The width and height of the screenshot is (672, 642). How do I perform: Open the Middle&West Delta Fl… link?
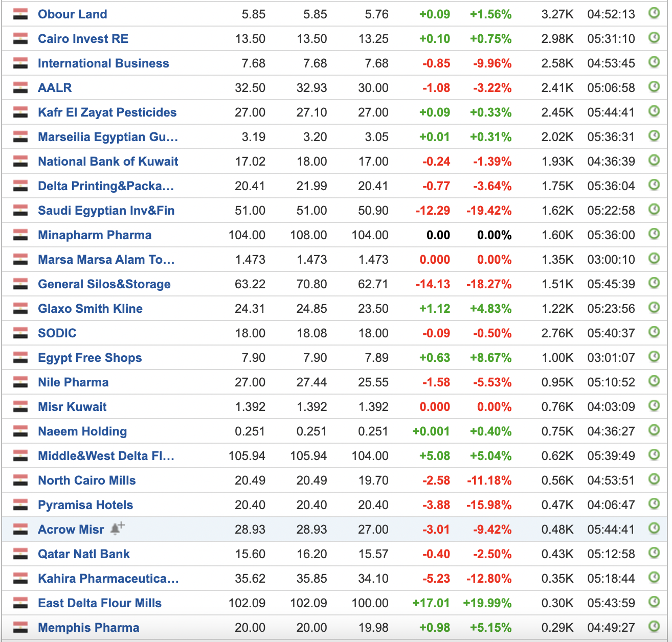pyautogui.click(x=106, y=456)
